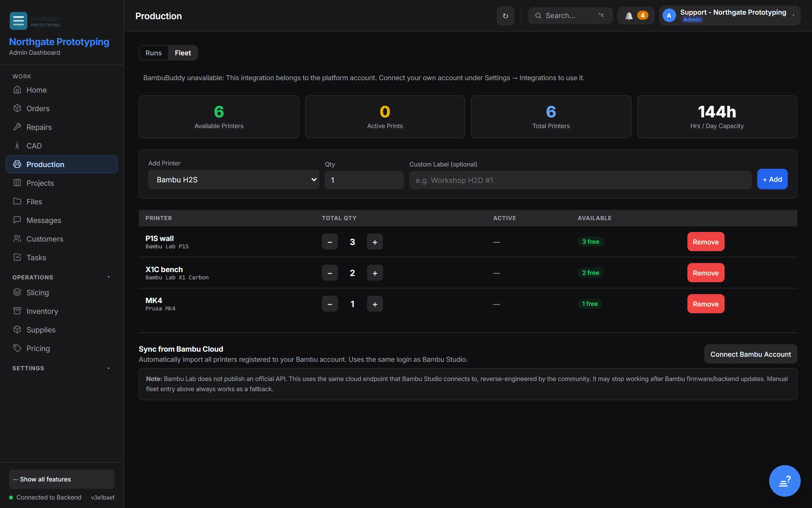Click Connect Bambu Account
The width and height of the screenshot is (812, 508).
[751, 354]
